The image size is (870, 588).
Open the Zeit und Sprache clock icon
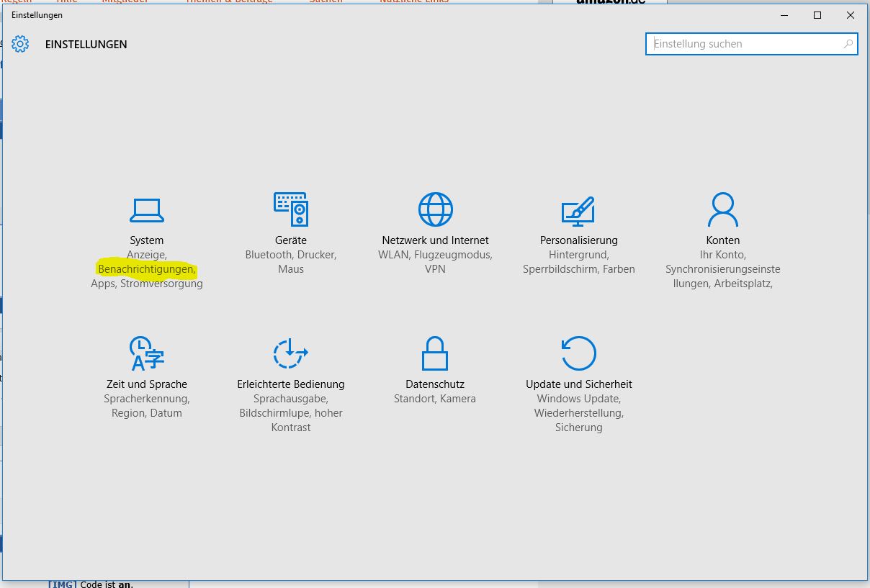(147, 353)
